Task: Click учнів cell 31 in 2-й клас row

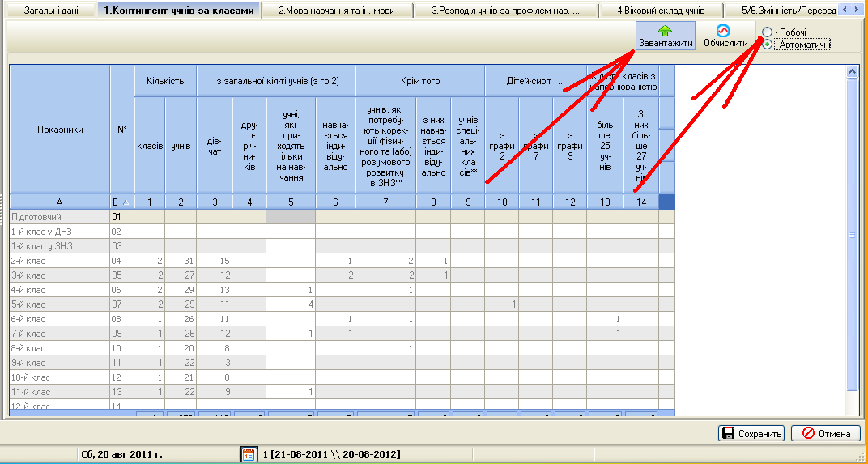Action: (181, 261)
